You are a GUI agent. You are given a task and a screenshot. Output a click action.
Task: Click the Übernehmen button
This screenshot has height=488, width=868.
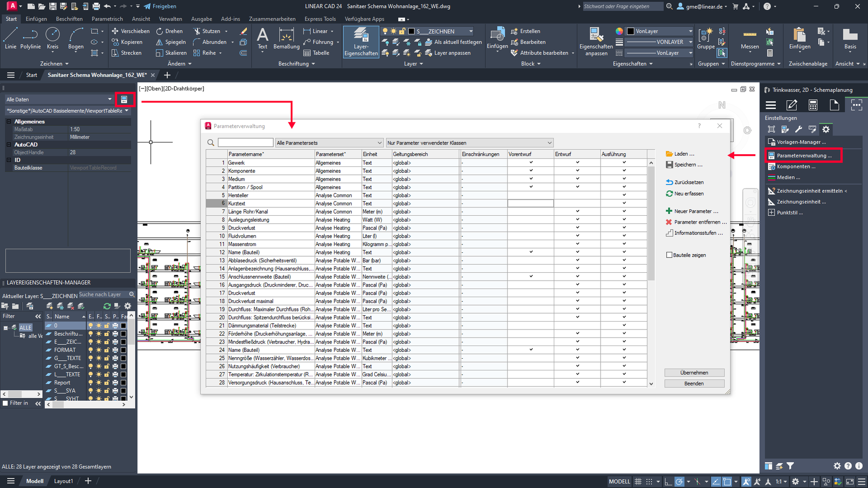[694, 373]
